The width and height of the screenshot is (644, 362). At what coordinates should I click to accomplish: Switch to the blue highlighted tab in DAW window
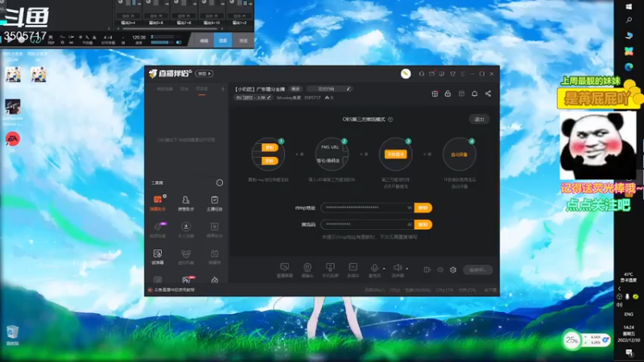coord(223,41)
